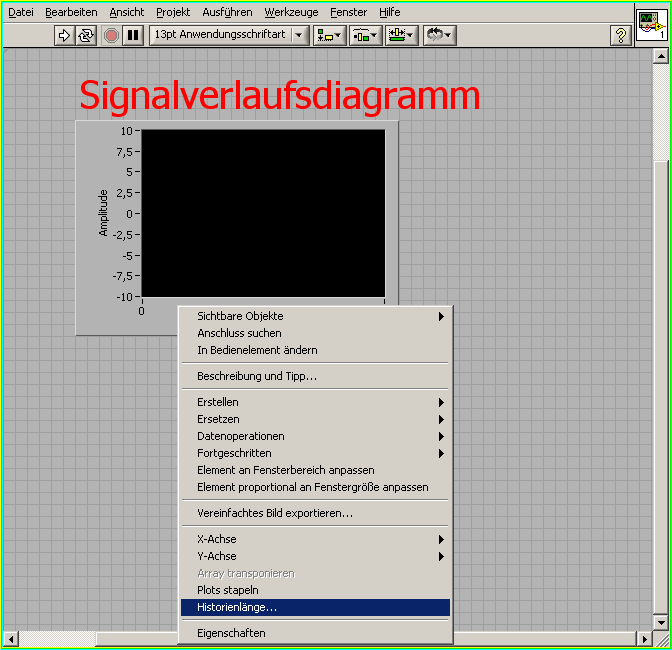Image resolution: width=672 pixels, height=650 pixels.
Task: Expand the Datenoperationen submenu
Action: 315,436
